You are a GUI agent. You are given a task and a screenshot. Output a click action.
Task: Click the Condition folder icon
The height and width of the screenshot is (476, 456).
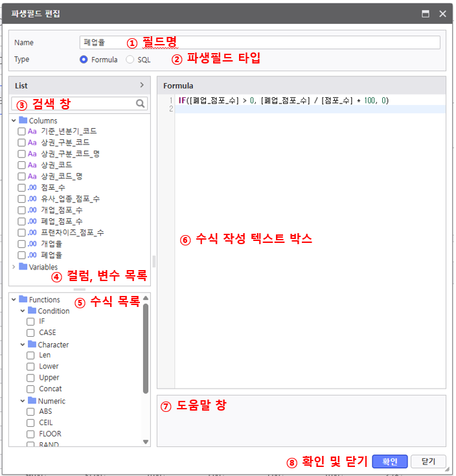click(x=32, y=311)
